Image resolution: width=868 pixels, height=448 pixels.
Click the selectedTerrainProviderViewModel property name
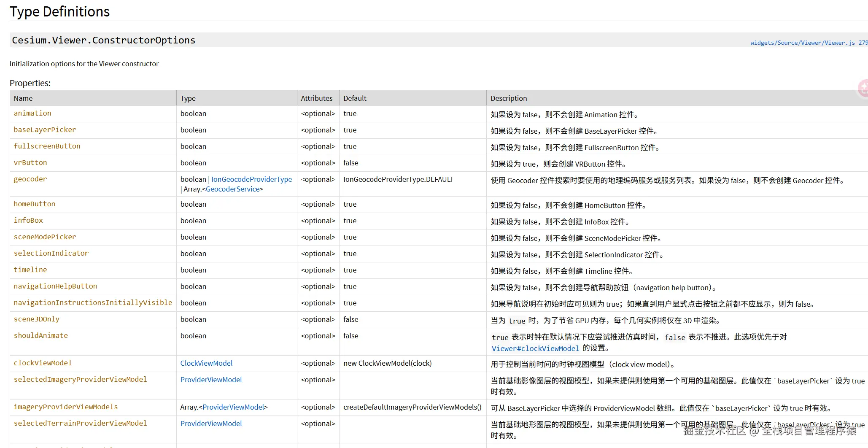80,423
